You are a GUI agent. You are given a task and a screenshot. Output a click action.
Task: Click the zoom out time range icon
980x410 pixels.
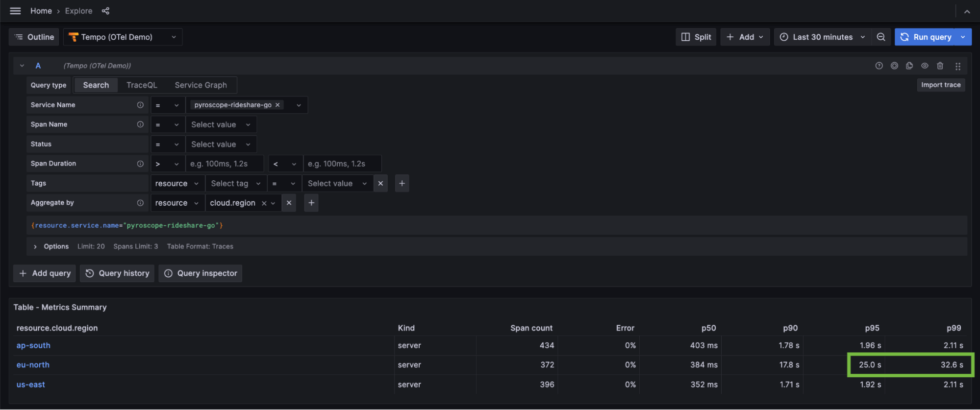881,37
